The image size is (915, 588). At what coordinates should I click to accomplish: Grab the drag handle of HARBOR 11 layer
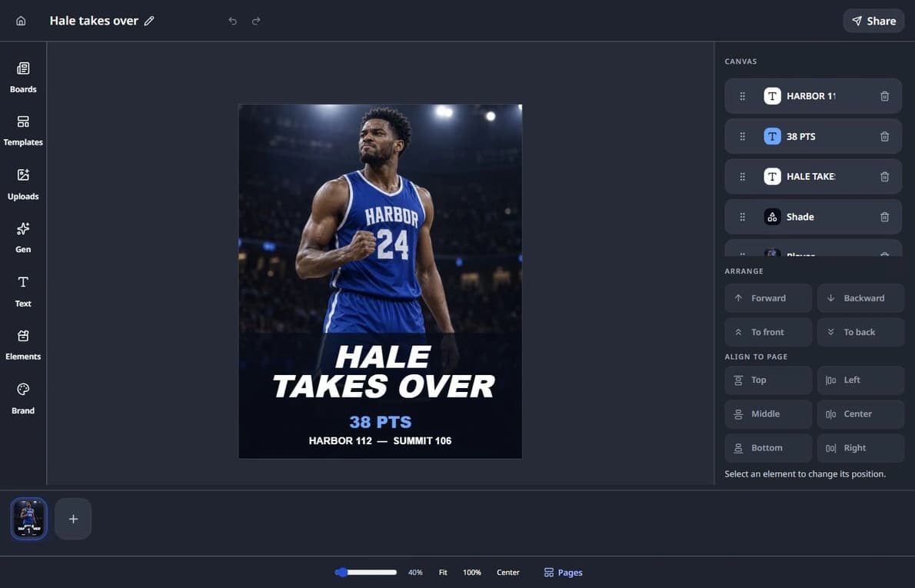click(742, 96)
